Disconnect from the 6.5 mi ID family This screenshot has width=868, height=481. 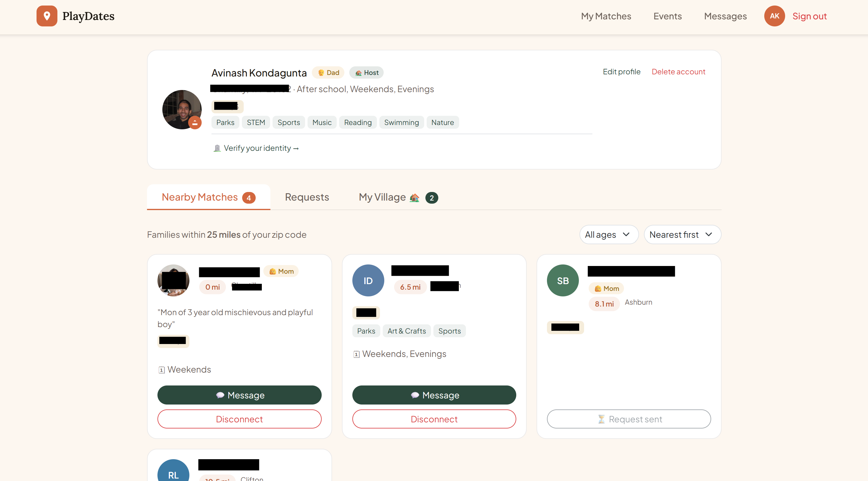click(434, 419)
